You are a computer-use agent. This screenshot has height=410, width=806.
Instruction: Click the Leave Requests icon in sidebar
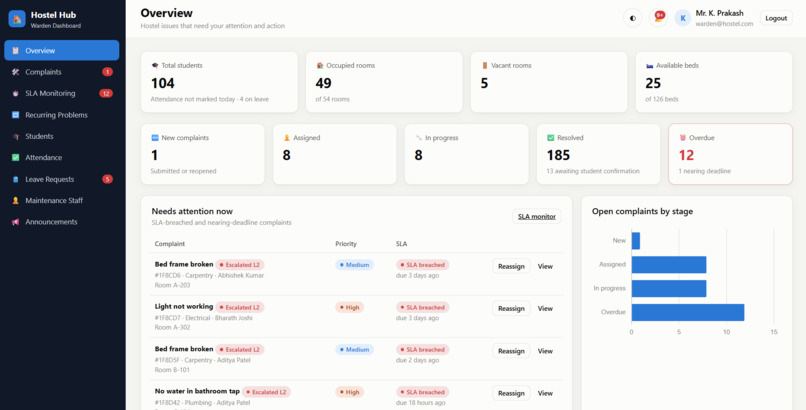click(x=15, y=179)
